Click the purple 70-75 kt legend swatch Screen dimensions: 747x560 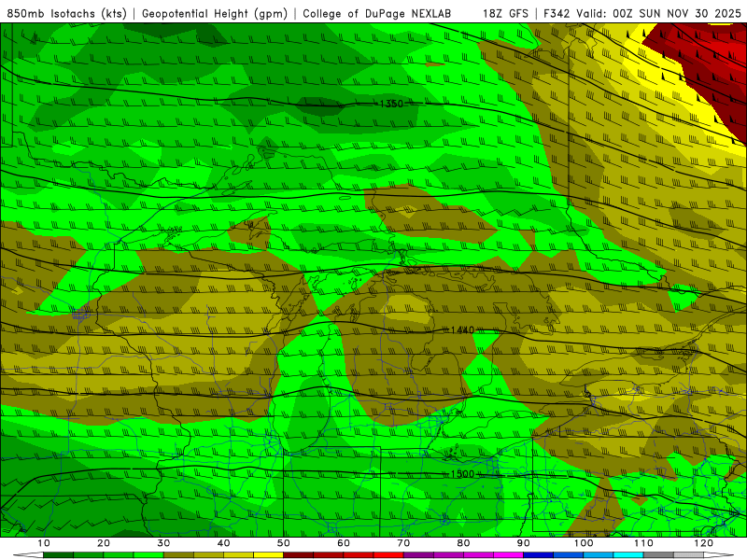418,555
